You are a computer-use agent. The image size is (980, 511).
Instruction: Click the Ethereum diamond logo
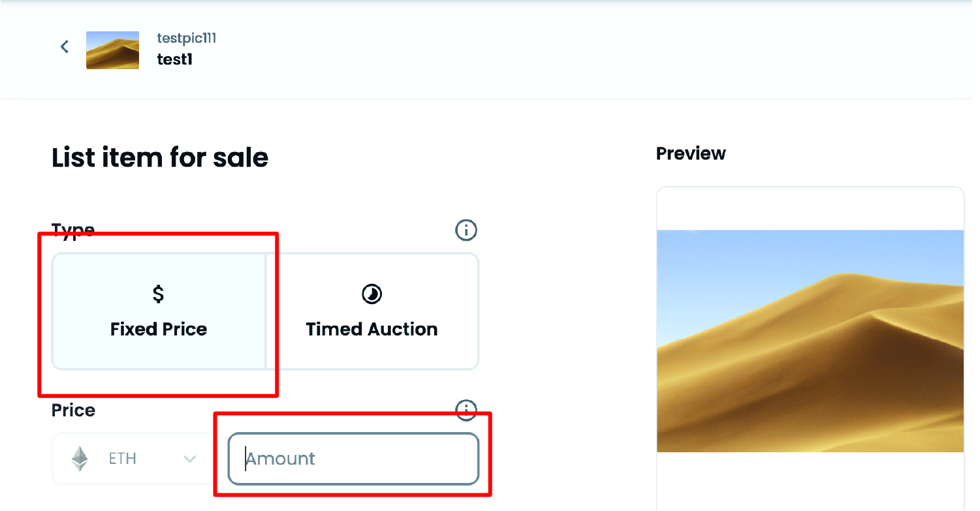click(x=80, y=459)
